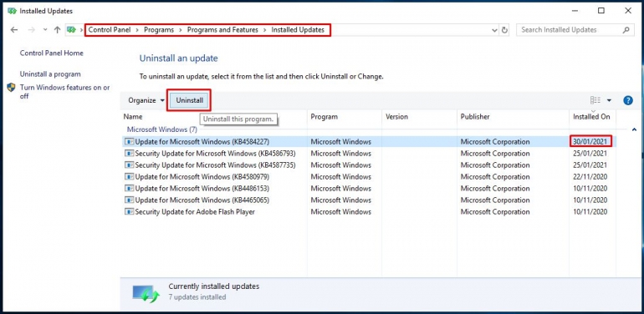Open the Recent locations dropdown arrow
Viewport: 644px width, 314px height.
pos(45,30)
